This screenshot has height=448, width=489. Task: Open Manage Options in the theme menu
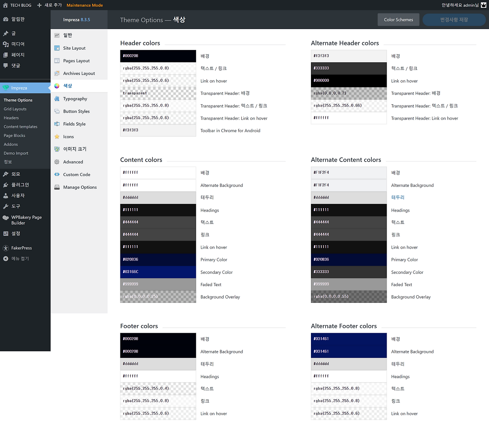[80, 187]
